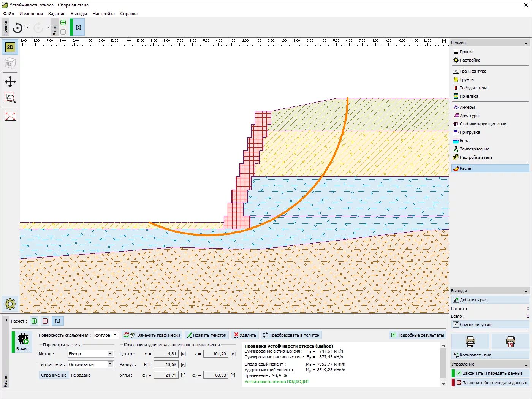The width and height of the screenshot is (532, 399).
Task: Select the Вода mode
Action: pyautogui.click(x=490, y=141)
